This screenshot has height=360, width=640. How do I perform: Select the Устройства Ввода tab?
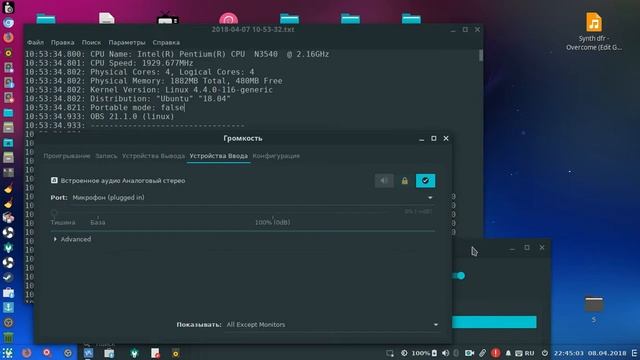pos(218,156)
